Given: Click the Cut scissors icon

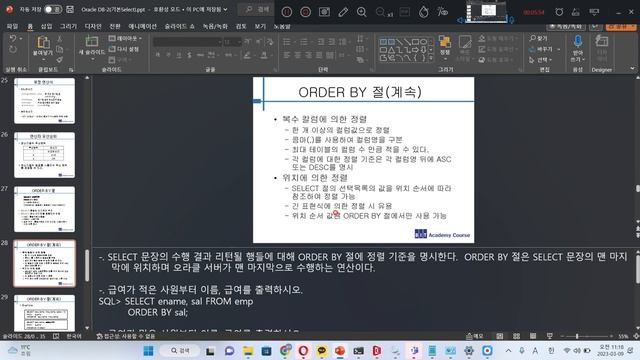Looking at the screenshot, I should [60, 39].
